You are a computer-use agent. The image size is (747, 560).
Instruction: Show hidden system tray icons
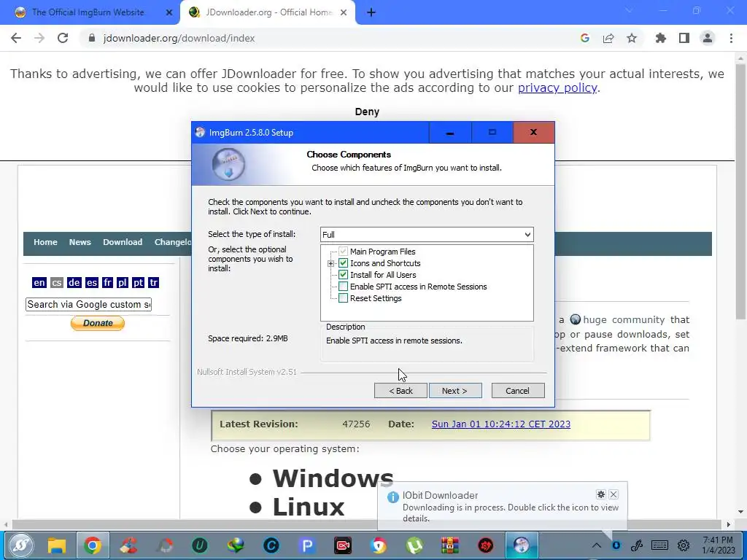[x=597, y=545]
